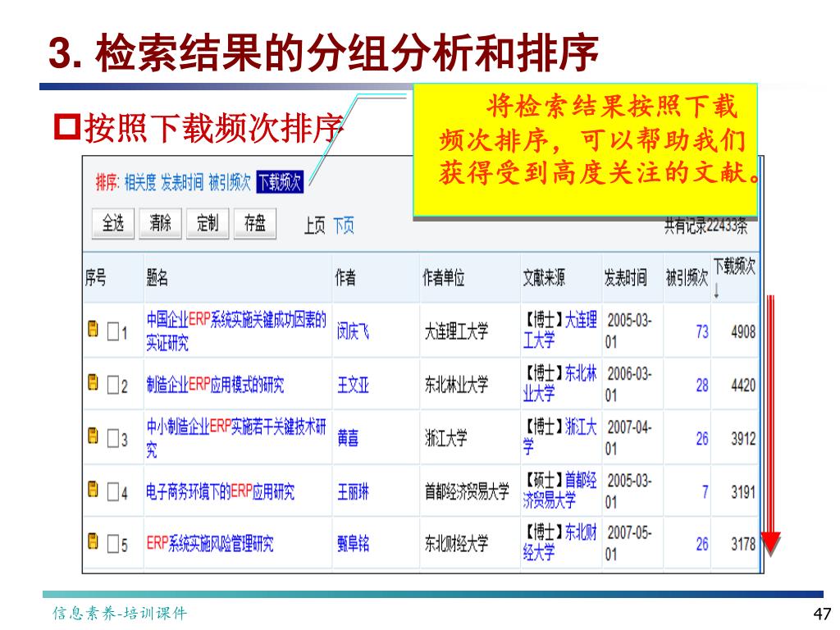Image resolution: width=840 pixels, height=630 pixels.
Task: Click the document icon in row 4
Action: click(x=94, y=489)
